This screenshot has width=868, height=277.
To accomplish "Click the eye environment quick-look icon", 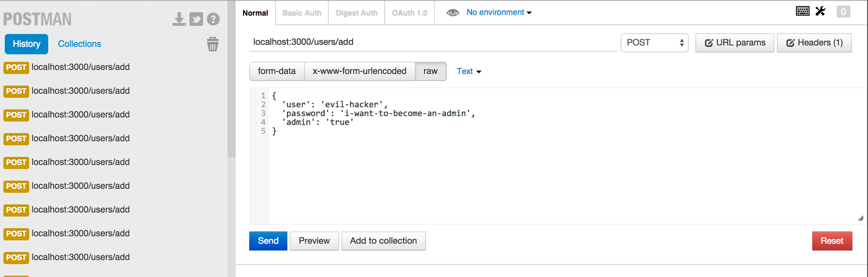I will point(453,12).
